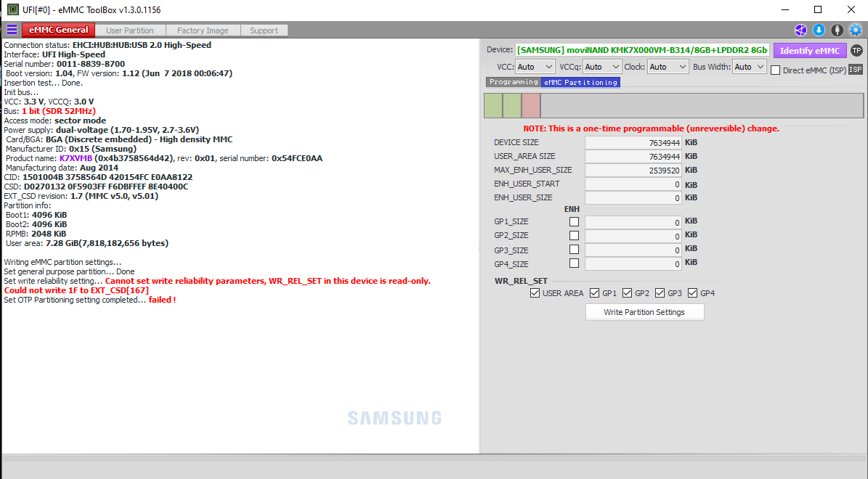Check the GP2_SIZE ENH checkbox
This screenshot has width=868, height=479.
click(x=574, y=236)
